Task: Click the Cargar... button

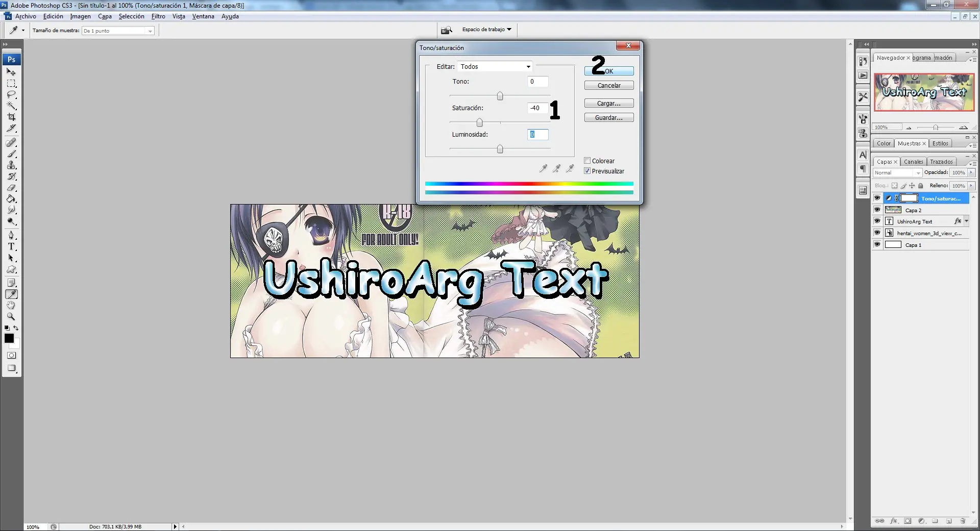Action: coord(609,103)
